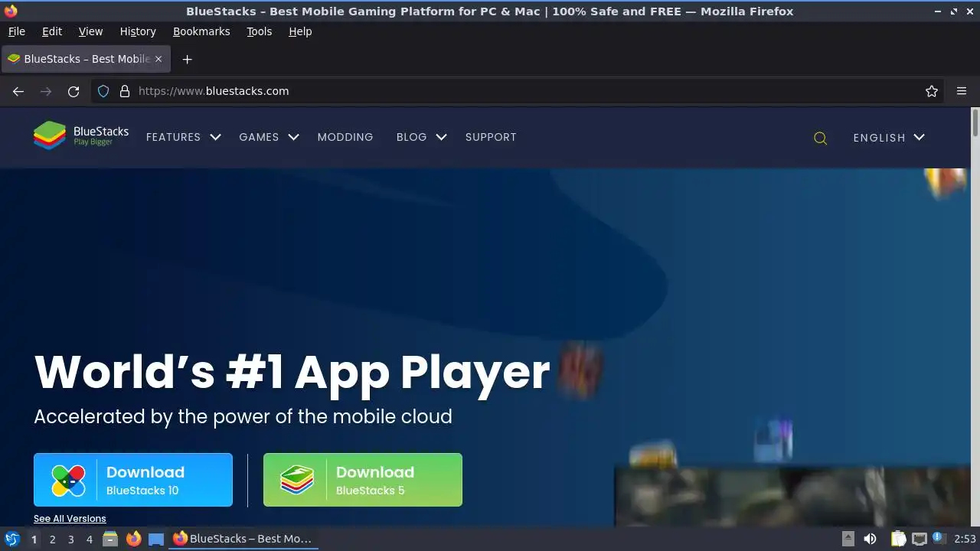Open the volume speaker tray icon
980x551 pixels.
point(870,539)
